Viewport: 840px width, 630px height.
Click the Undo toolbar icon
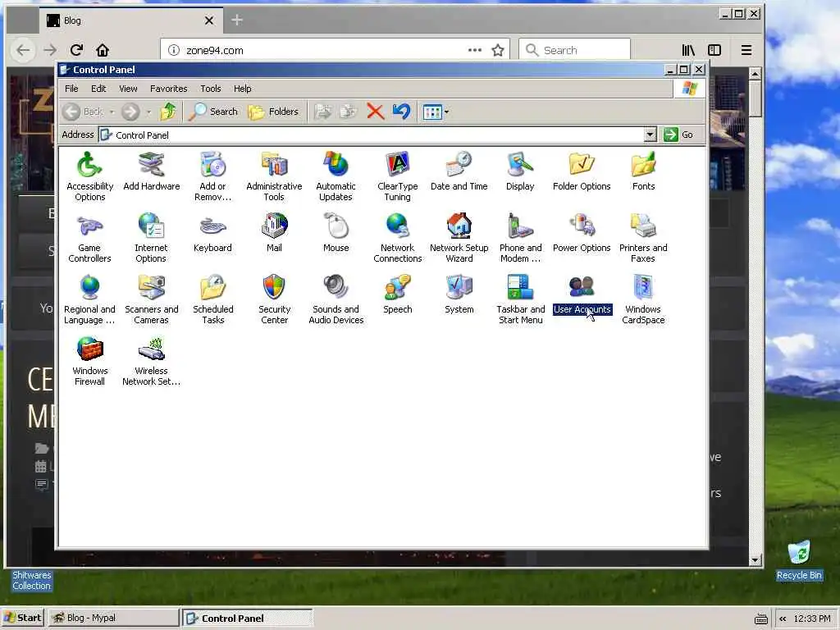click(x=401, y=112)
